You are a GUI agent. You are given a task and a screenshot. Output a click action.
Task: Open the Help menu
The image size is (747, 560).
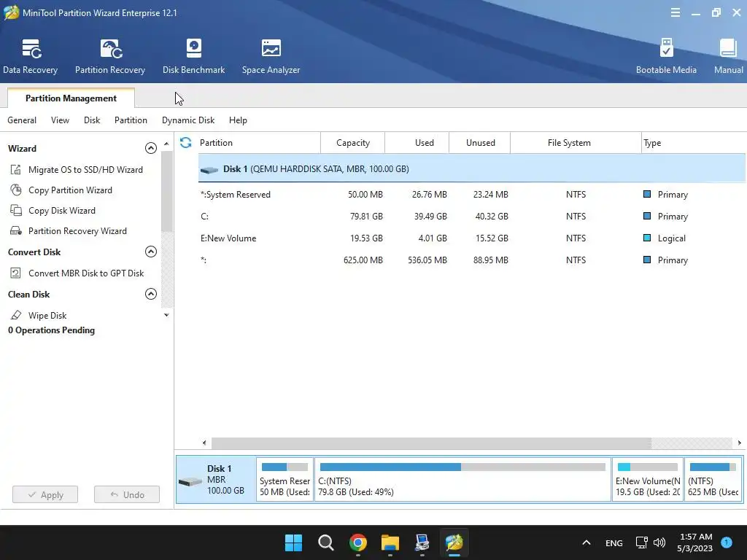[x=238, y=120]
